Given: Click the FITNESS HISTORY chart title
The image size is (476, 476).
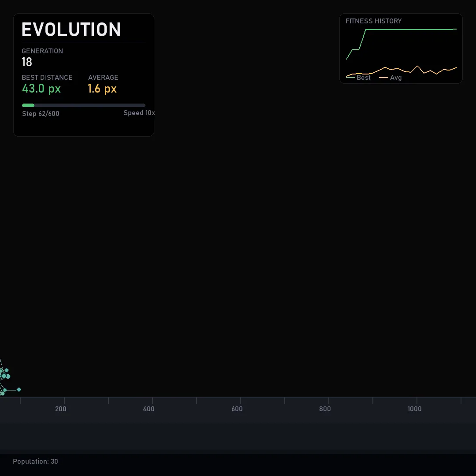Looking at the screenshot, I should pyautogui.click(x=373, y=21).
